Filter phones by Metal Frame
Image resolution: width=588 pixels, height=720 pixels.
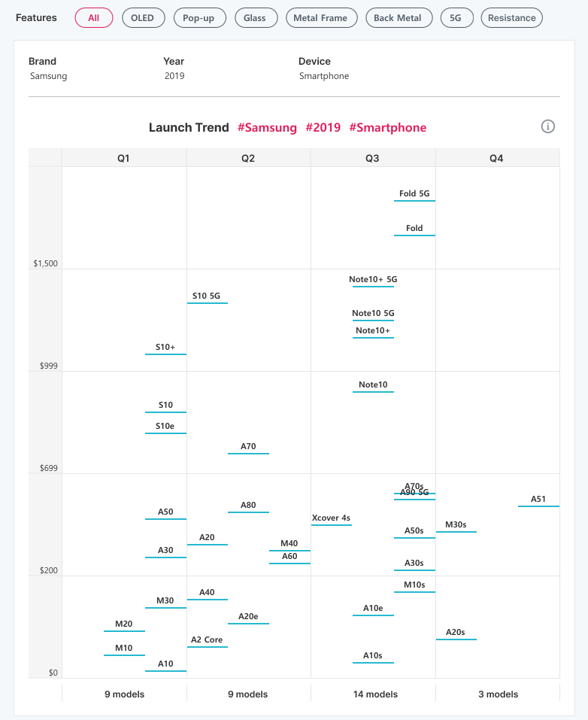[321, 17]
